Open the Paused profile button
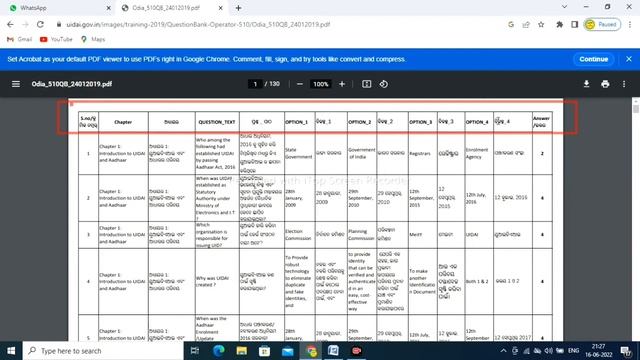Screen dimensions: 640x360 tap(602, 24)
